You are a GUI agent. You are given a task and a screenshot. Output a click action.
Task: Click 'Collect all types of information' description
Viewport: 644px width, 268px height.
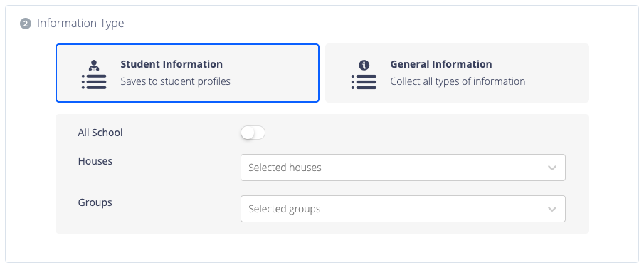click(458, 81)
